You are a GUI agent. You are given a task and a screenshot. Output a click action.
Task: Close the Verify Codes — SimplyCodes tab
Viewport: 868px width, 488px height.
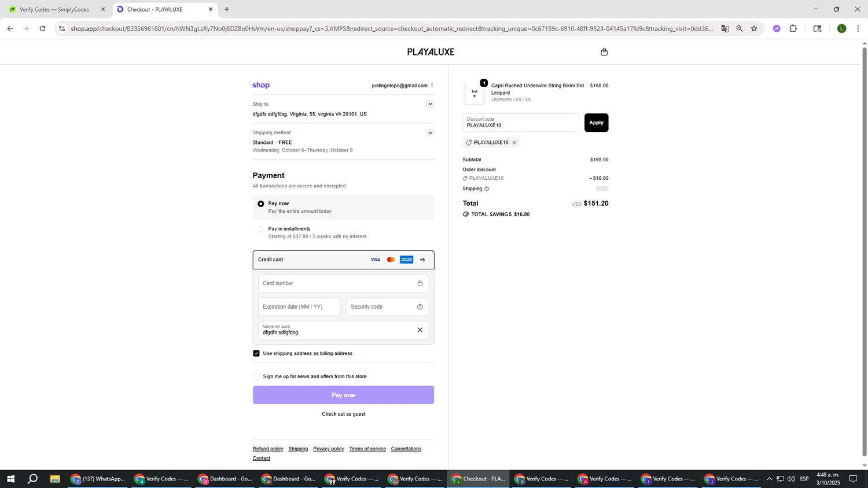click(103, 9)
